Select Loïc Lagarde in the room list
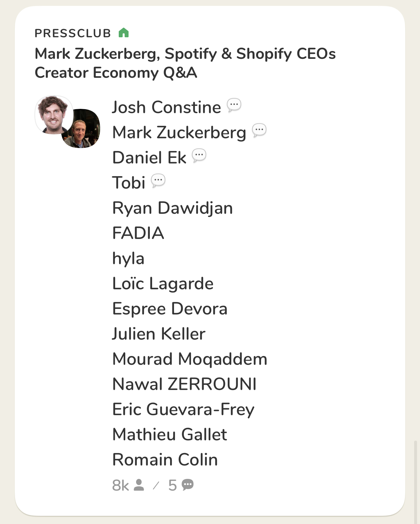 tap(163, 284)
